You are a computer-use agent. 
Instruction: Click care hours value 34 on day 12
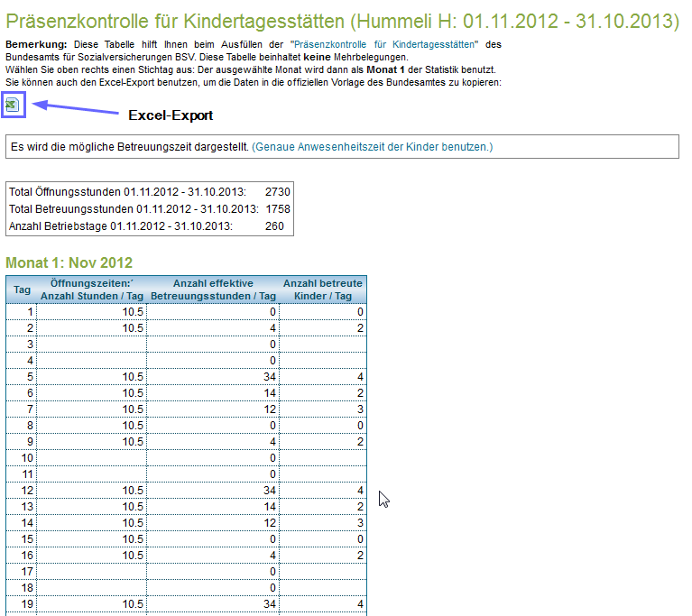(213, 491)
